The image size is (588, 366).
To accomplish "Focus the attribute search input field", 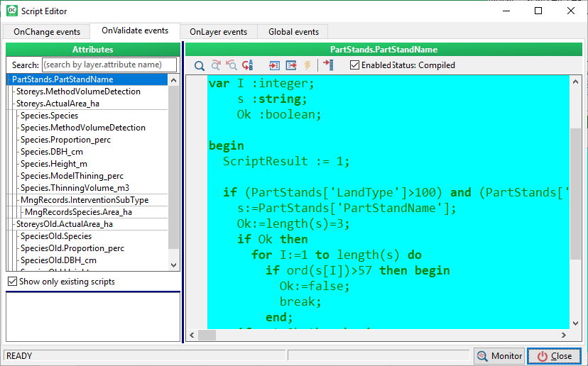I will point(109,65).
